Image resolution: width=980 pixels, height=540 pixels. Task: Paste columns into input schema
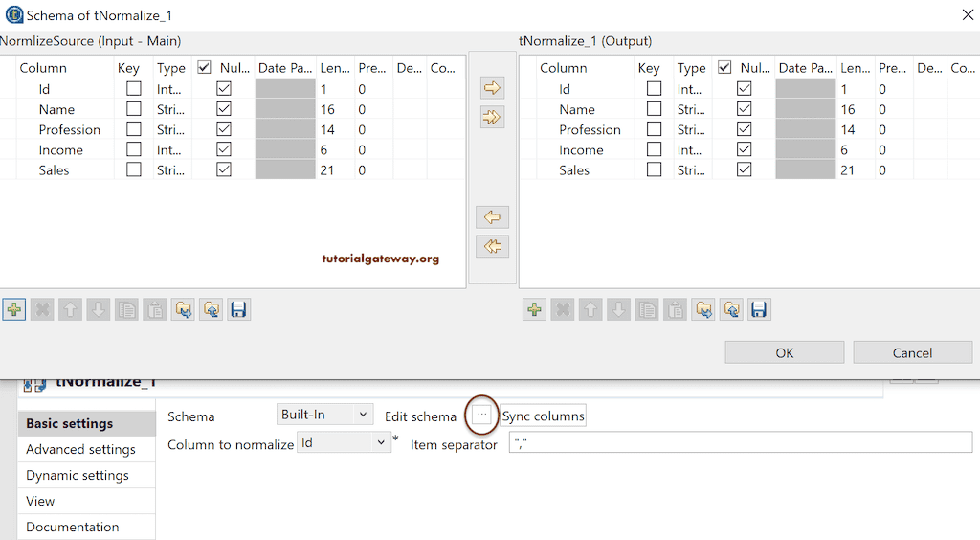155,309
